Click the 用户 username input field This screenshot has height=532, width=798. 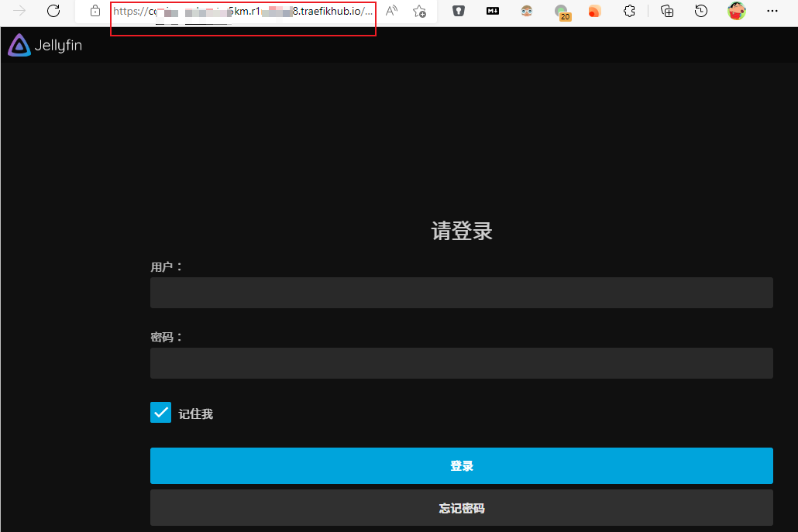click(461, 292)
